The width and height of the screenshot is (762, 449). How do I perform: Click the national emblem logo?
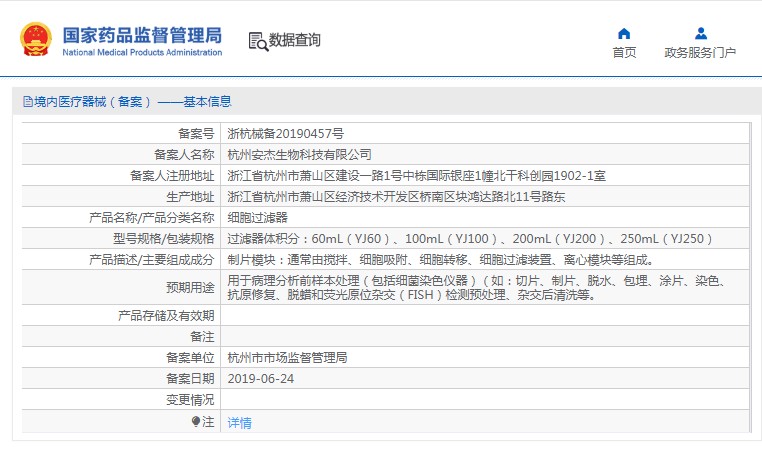click(x=35, y=40)
